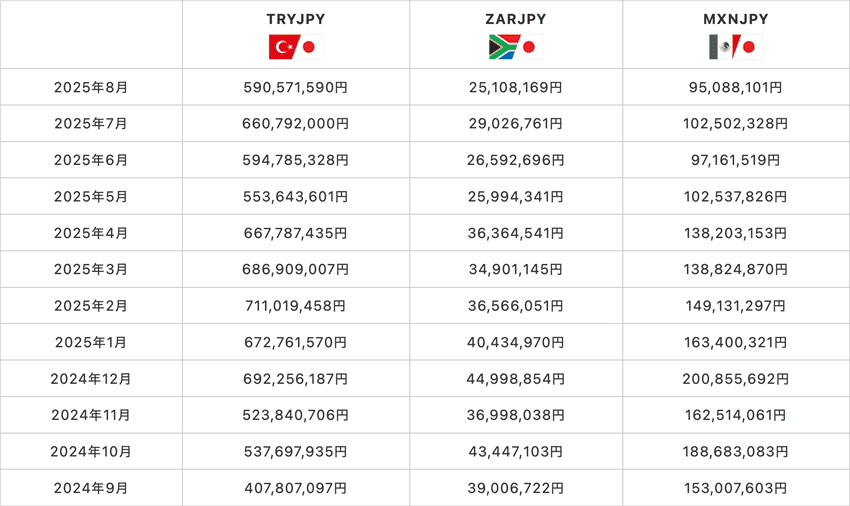Click the South Africa flag under ZARJPY

502,46
